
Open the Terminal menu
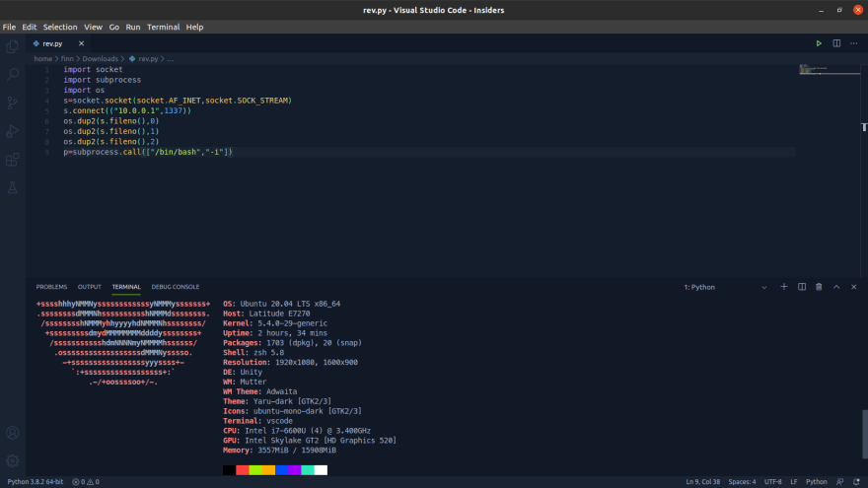[x=164, y=27]
